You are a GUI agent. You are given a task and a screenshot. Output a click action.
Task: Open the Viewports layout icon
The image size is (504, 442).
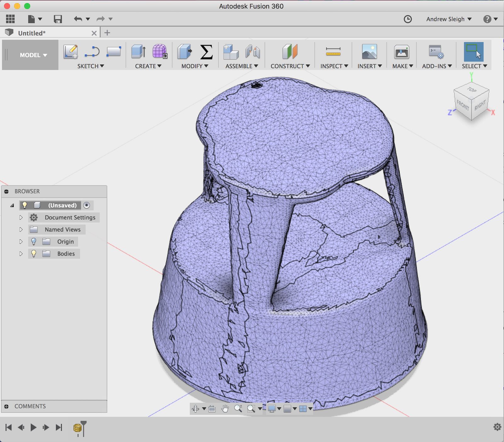tap(303, 409)
